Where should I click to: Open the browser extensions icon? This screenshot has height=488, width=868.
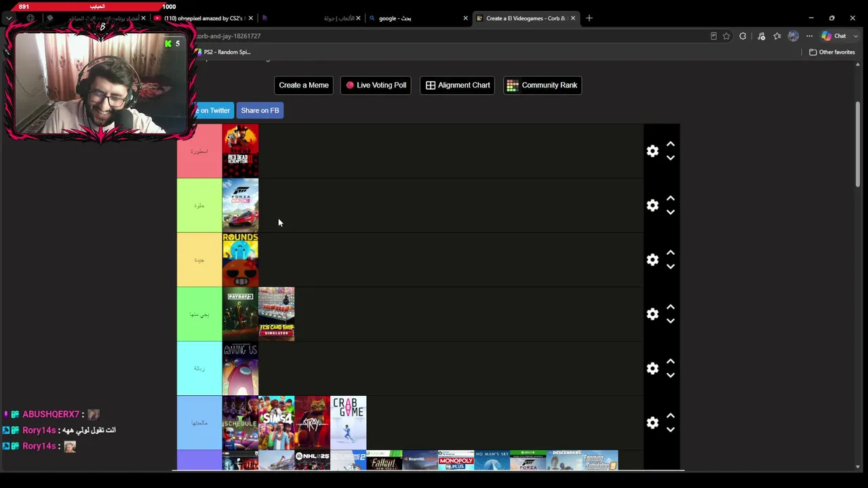[743, 36]
